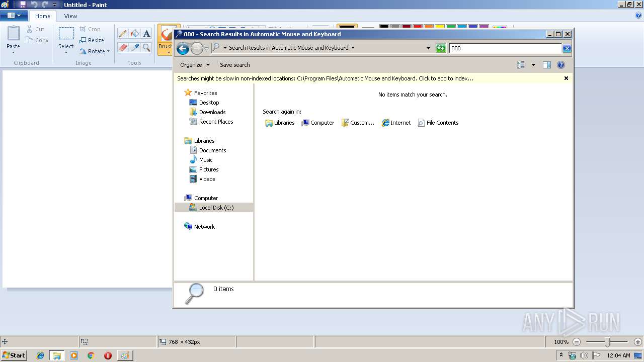Clear the search box with the X button
644x362 pixels.
(567, 48)
